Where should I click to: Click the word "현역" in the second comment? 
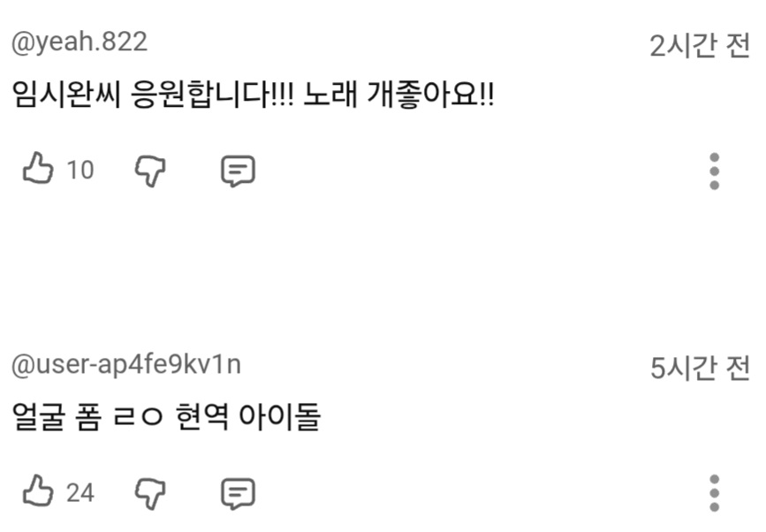(201, 415)
